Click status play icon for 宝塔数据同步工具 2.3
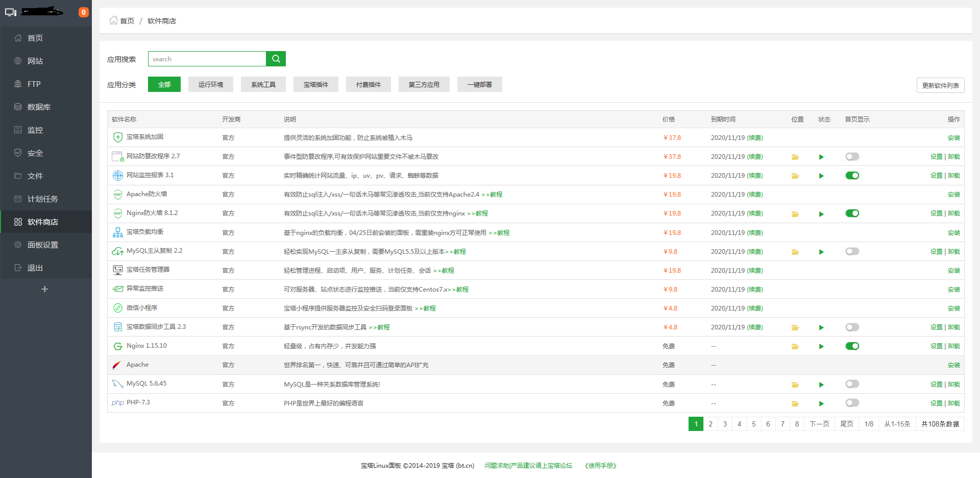Screen dimensions: 980x478 click(821, 327)
